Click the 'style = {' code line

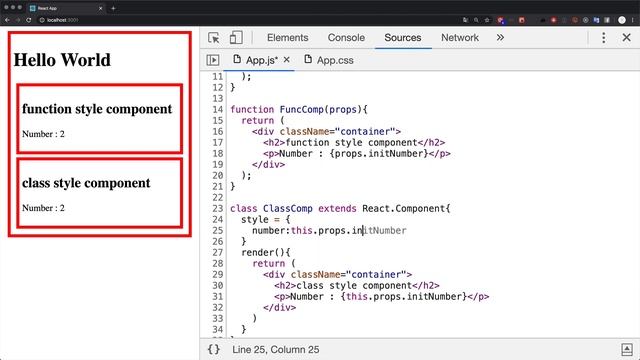tap(266, 220)
